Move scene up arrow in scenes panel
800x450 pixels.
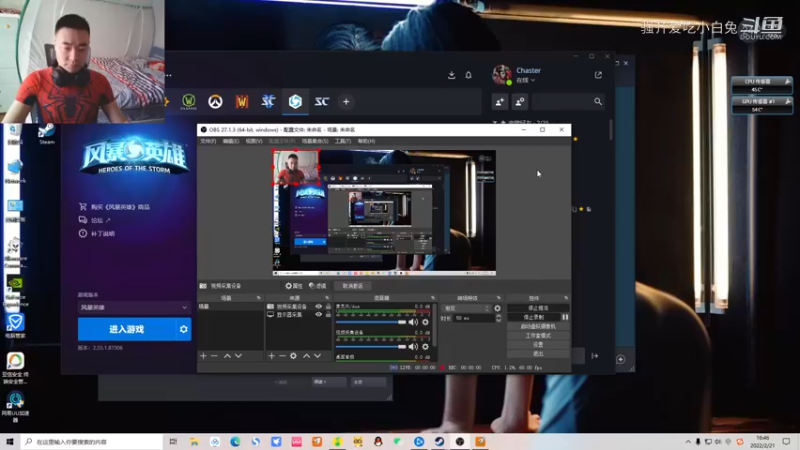227,356
